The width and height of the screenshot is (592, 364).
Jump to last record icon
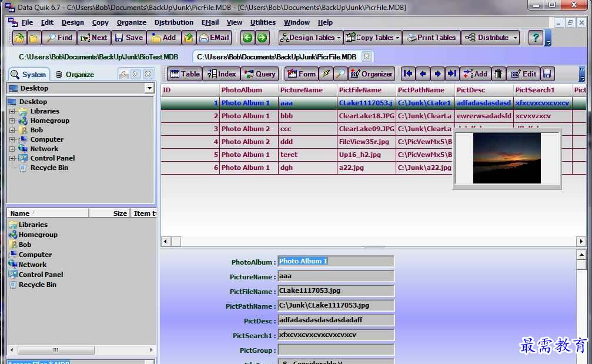(x=452, y=74)
